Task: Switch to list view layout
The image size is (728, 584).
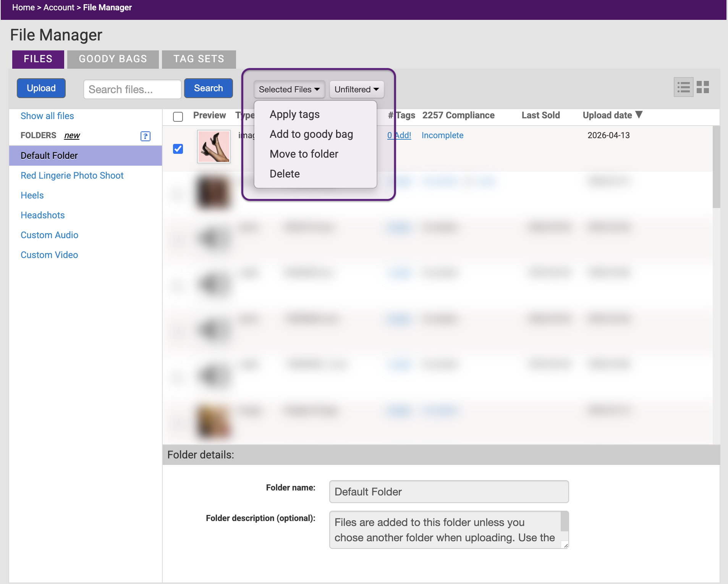Action: pos(683,87)
